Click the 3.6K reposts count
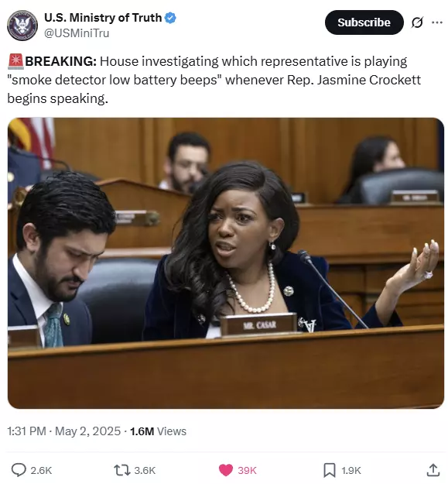Viewport: 448px width, 484px height. pyautogui.click(x=145, y=470)
